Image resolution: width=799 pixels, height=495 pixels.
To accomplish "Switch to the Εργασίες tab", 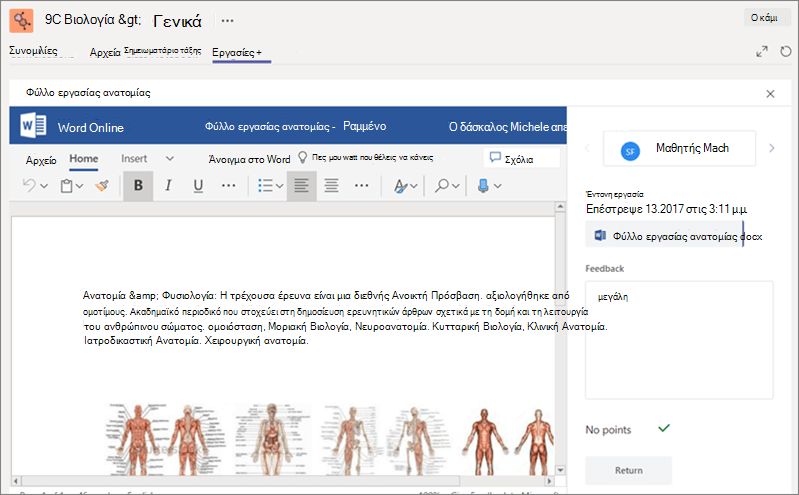I will (236, 53).
